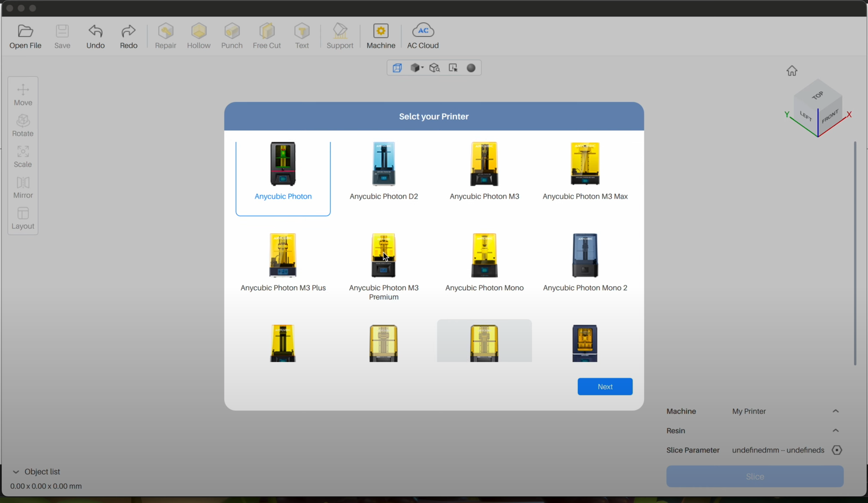Open the cube display mode dropdown
Image resolution: width=868 pixels, height=503 pixels.
417,68
